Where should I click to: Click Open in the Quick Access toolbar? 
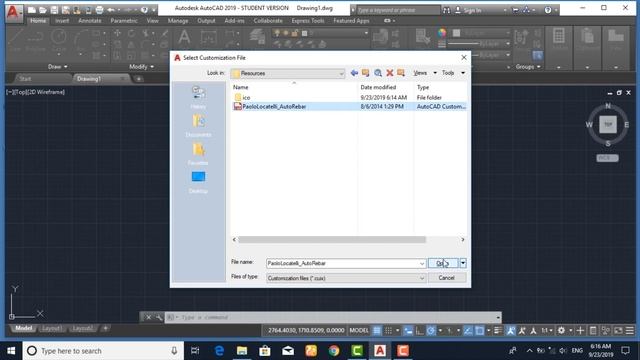(x=42, y=10)
